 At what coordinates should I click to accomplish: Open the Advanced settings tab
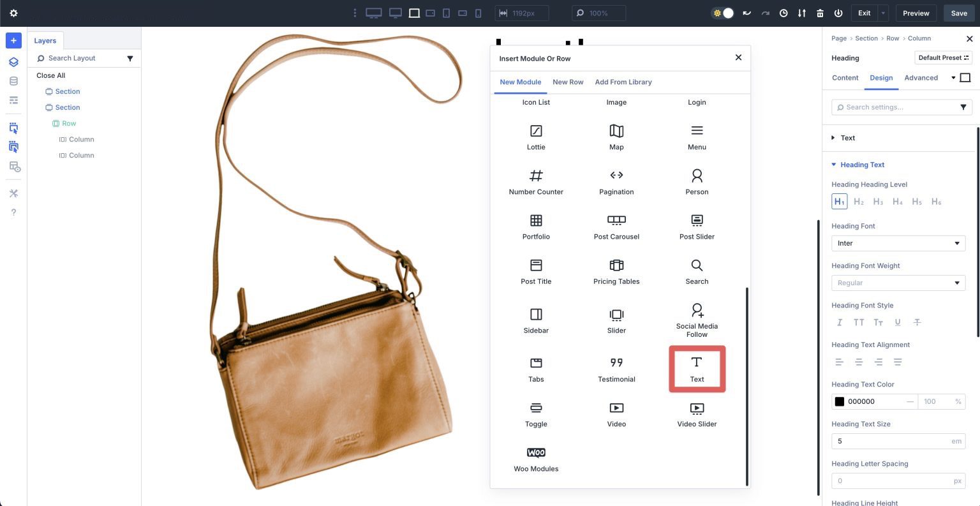tap(921, 77)
